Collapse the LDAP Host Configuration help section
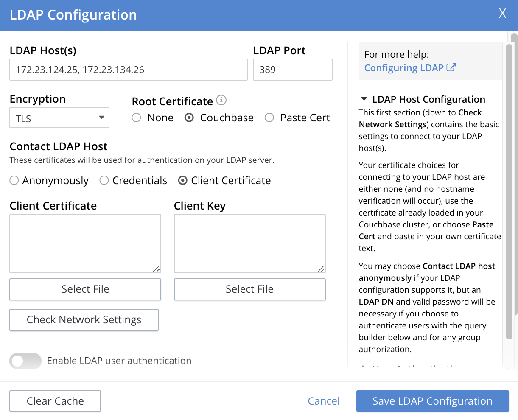The height and width of the screenshot is (420, 518). click(x=364, y=99)
